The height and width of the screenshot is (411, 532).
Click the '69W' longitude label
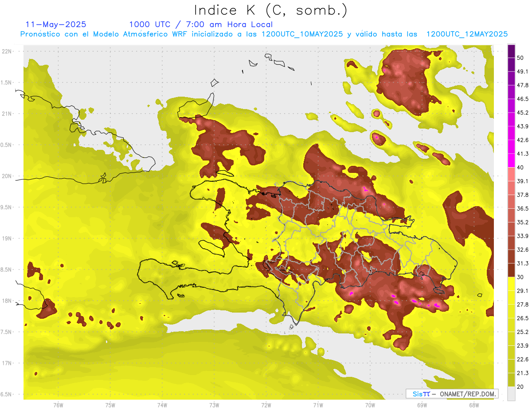pos(422,406)
